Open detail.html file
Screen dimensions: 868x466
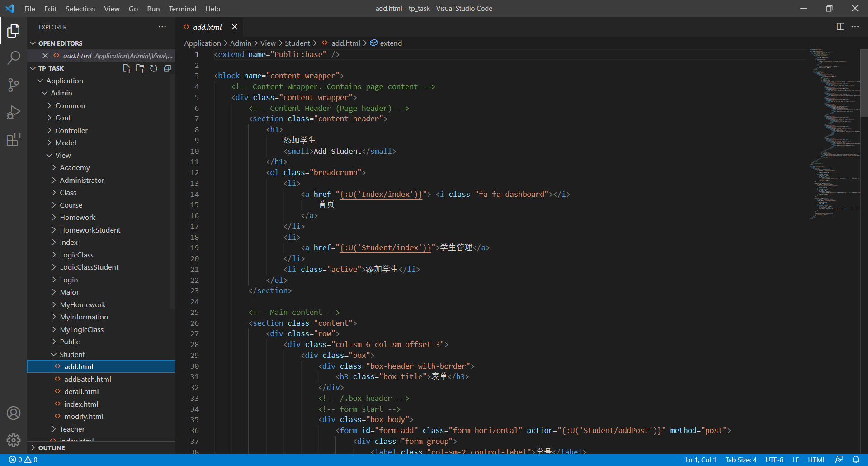click(x=101, y=391)
